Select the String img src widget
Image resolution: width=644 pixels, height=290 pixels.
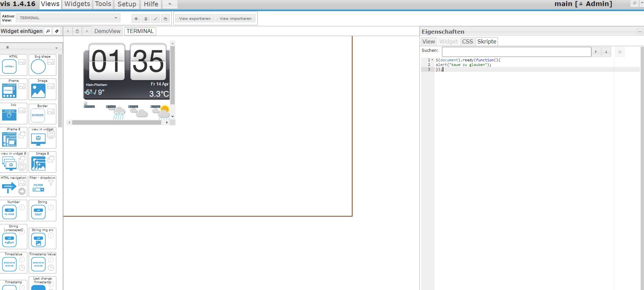point(43,238)
